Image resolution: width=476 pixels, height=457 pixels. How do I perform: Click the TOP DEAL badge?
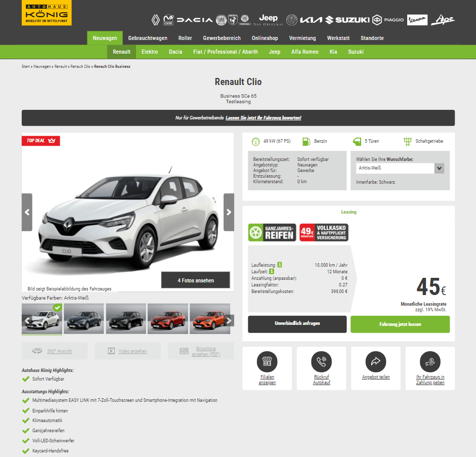40,141
